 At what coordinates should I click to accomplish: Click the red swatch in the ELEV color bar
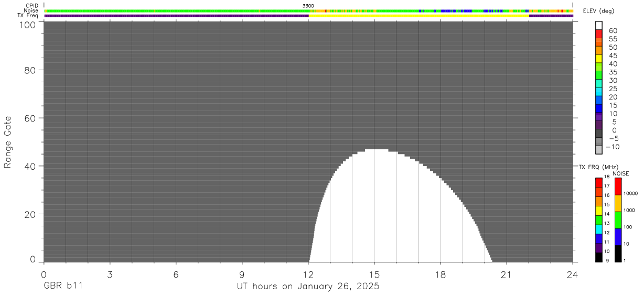599,34
